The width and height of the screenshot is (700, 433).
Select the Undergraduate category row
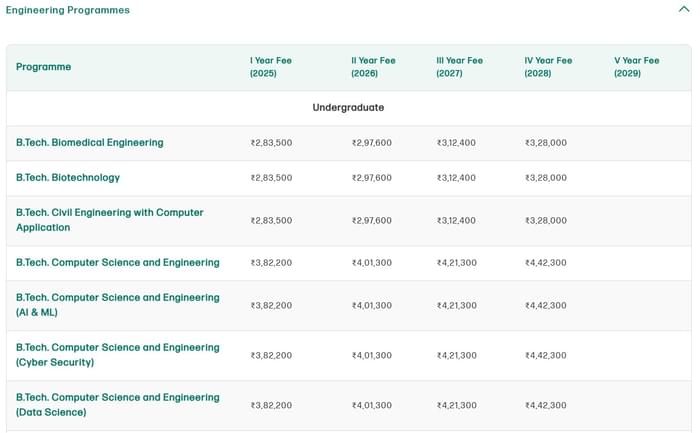pos(348,108)
